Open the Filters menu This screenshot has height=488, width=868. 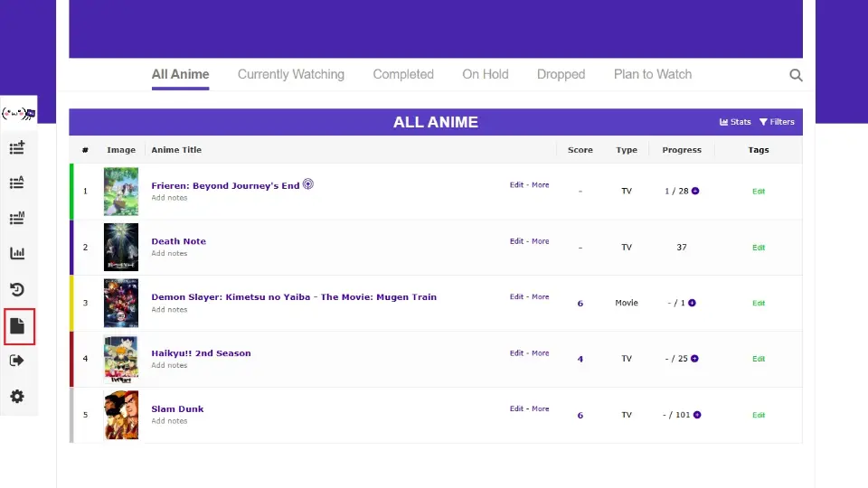(777, 122)
